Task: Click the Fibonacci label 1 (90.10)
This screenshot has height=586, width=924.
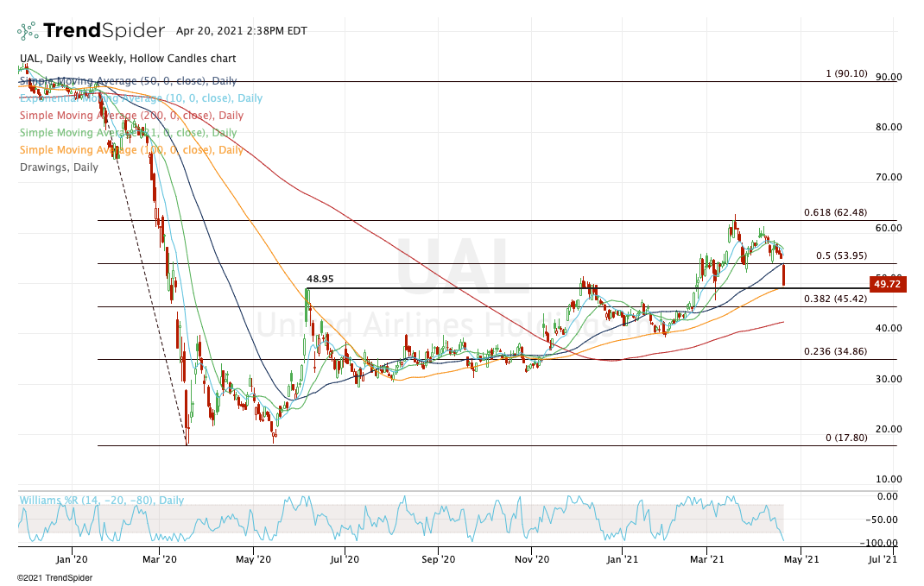Action: pyautogui.click(x=847, y=73)
